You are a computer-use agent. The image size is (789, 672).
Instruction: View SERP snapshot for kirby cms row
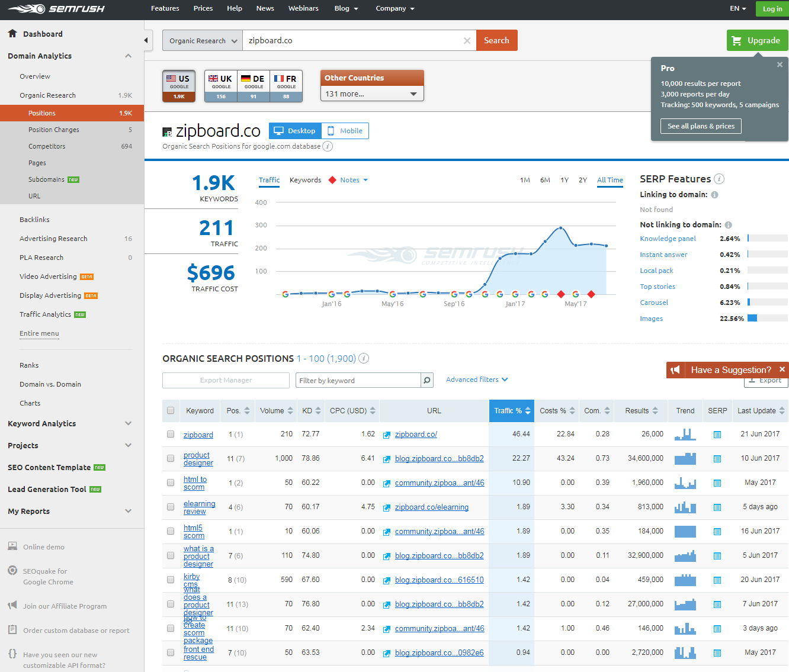point(717,580)
